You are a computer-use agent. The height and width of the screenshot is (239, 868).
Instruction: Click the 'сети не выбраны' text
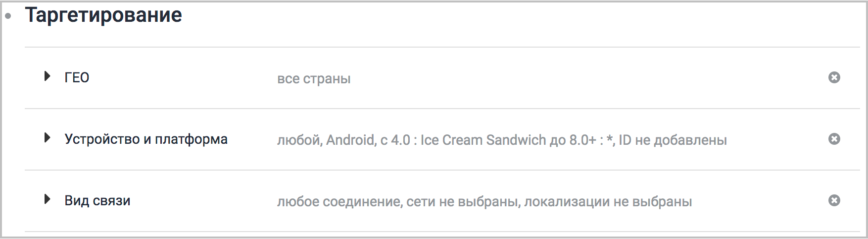[463, 202]
